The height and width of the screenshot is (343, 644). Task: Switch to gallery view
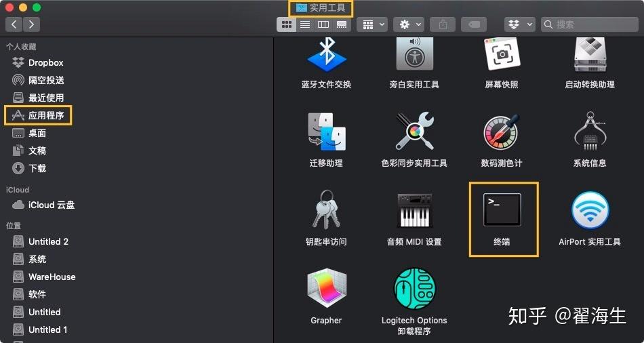point(342,24)
